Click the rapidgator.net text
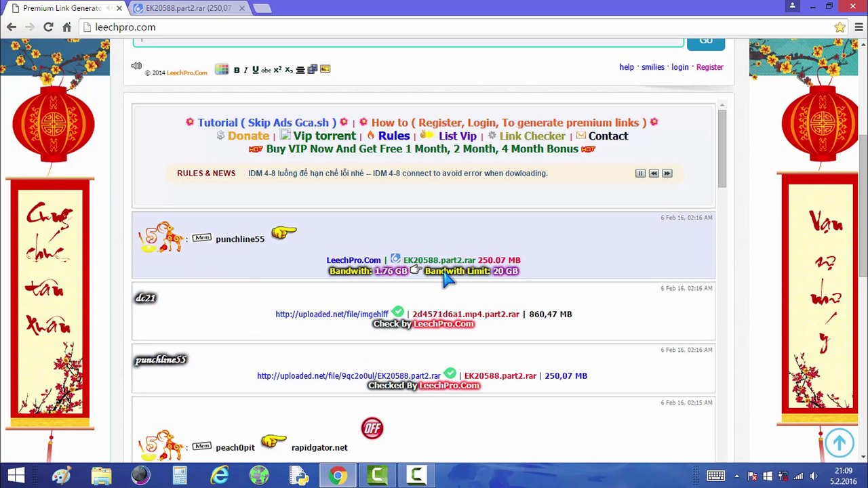The height and width of the screenshot is (488, 868). point(319,448)
